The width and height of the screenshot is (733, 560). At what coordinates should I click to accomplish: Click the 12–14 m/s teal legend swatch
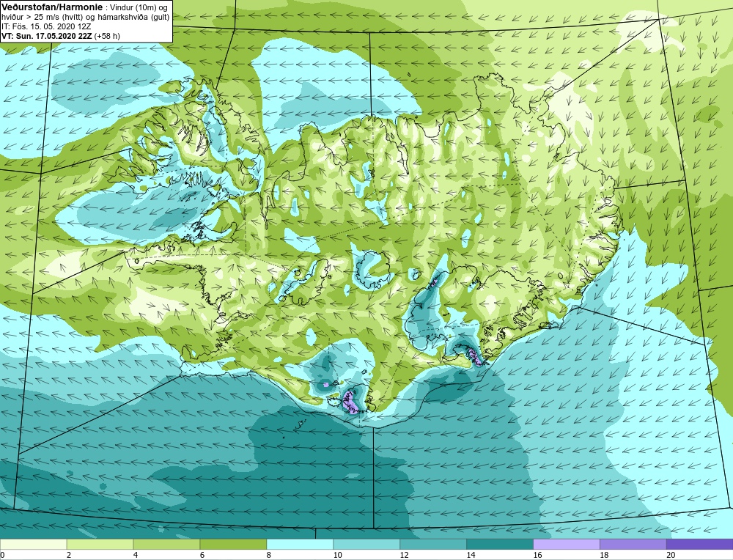433,544
